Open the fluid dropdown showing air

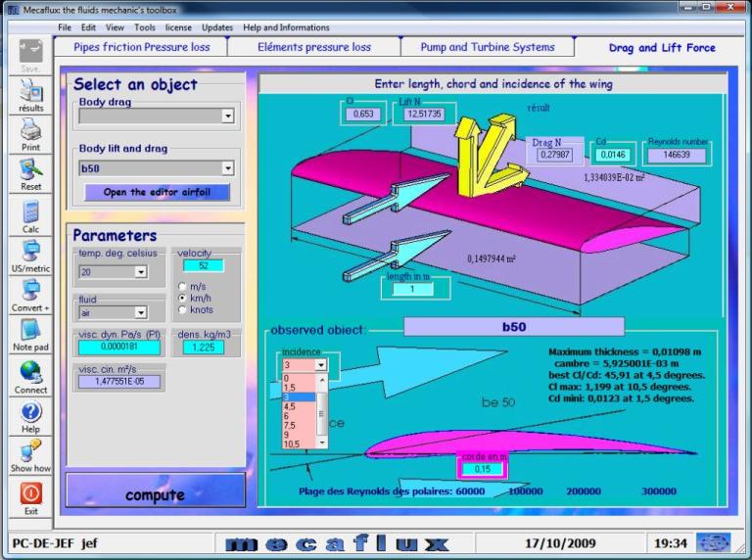(140, 312)
